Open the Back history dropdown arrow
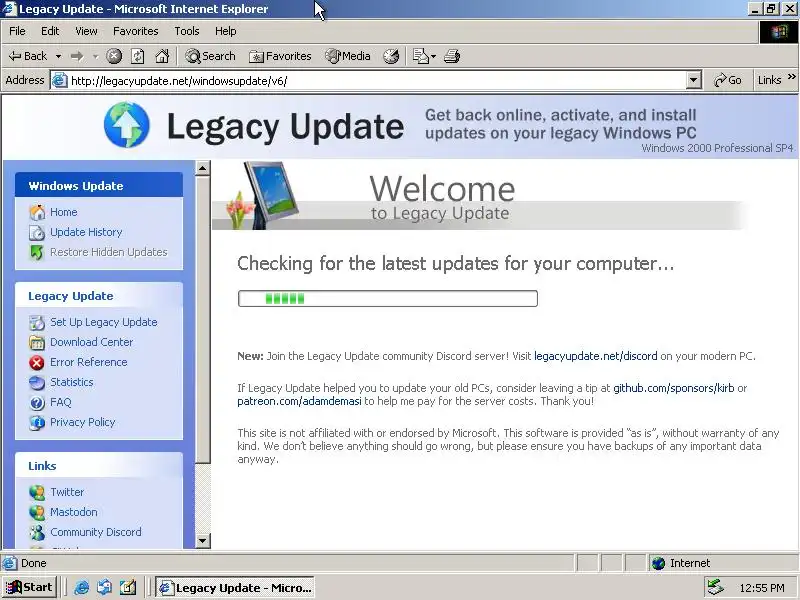800x600 pixels. coord(58,56)
